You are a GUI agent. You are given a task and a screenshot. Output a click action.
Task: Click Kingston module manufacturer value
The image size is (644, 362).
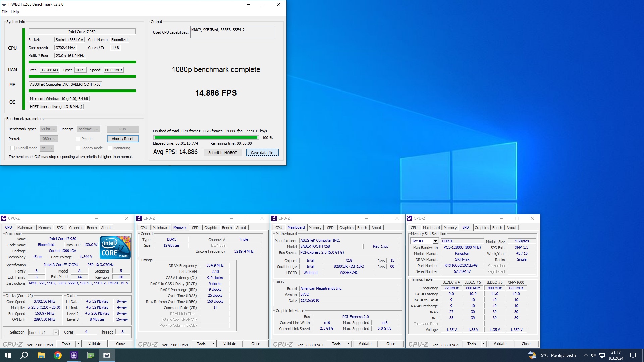[462, 253]
